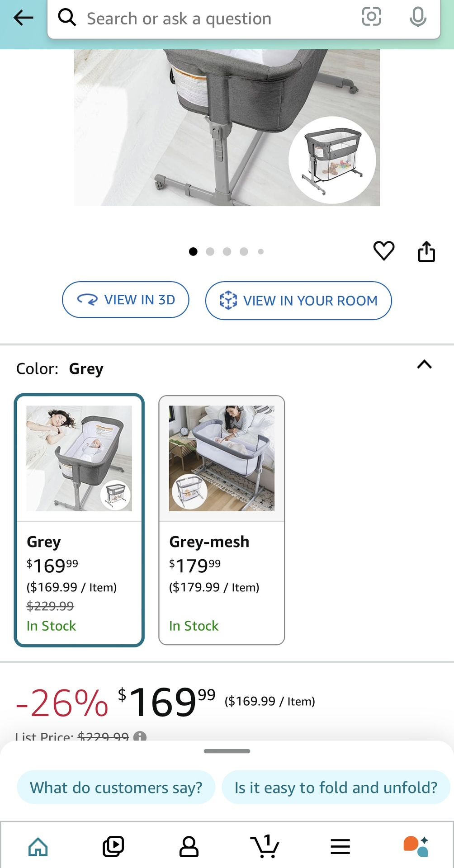Open the video inspire tab
Screen dimensions: 454x868
(113, 846)
